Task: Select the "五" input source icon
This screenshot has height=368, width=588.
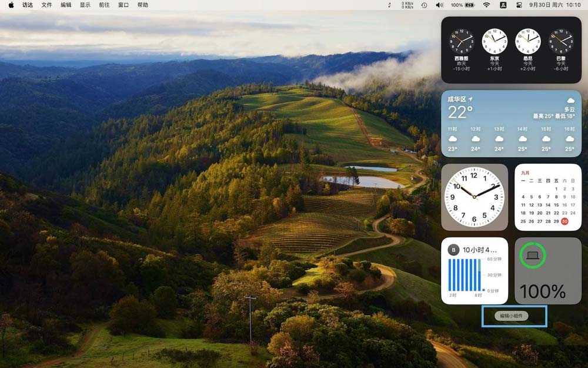Action: point(503,5)
